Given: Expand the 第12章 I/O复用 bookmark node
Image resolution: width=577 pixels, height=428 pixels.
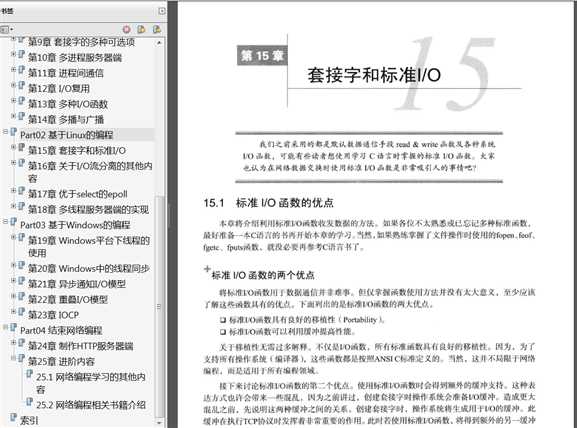Looking at the screenshot, I should pyautogui.click(x=13, y=85).
